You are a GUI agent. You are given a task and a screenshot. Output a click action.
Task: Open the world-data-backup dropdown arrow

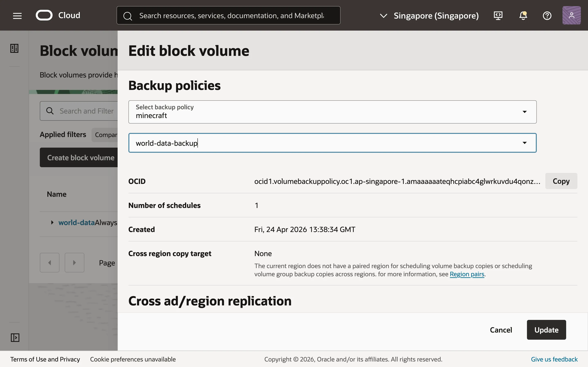click(x=525, y=143)
